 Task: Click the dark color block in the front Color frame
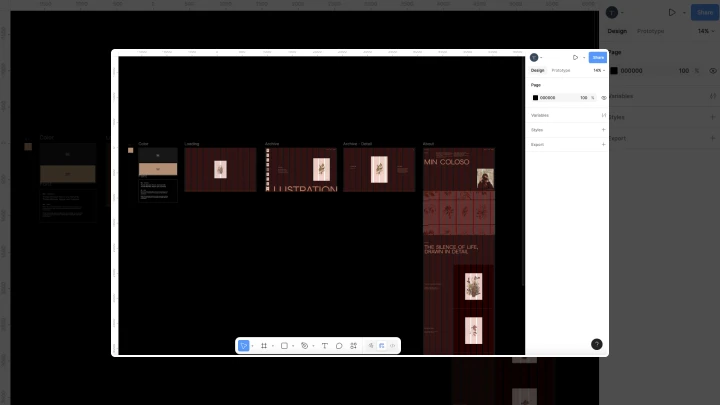click(158, 155)
